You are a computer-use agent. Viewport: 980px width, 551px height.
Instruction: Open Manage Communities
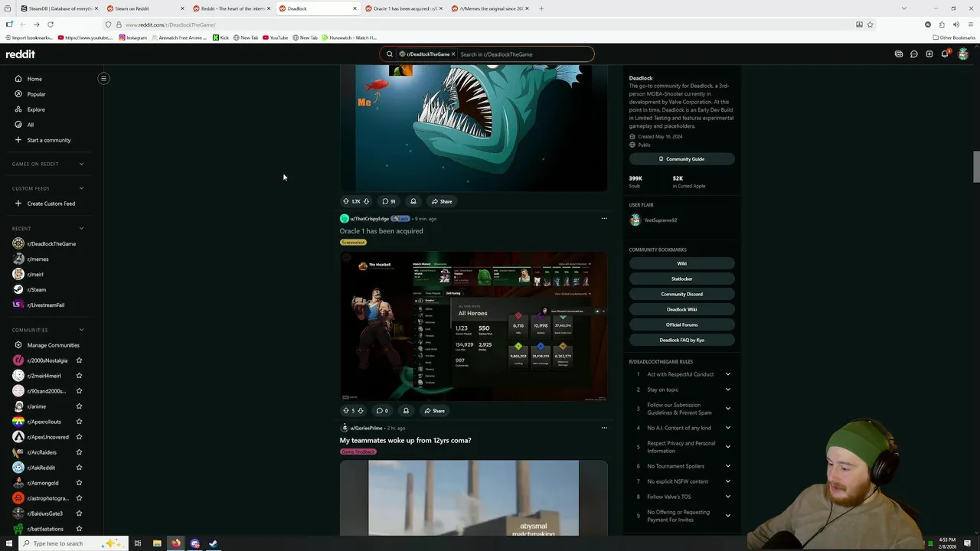coord(53,345)
